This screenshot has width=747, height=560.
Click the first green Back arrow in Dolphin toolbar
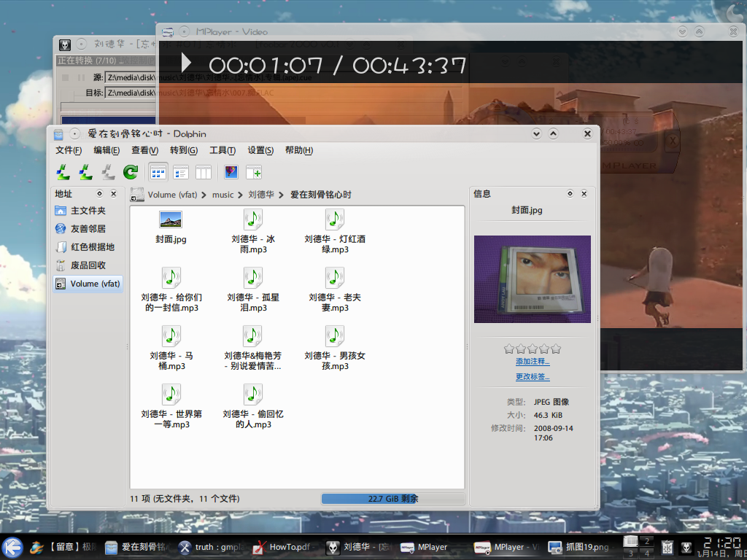click(63, 172)
